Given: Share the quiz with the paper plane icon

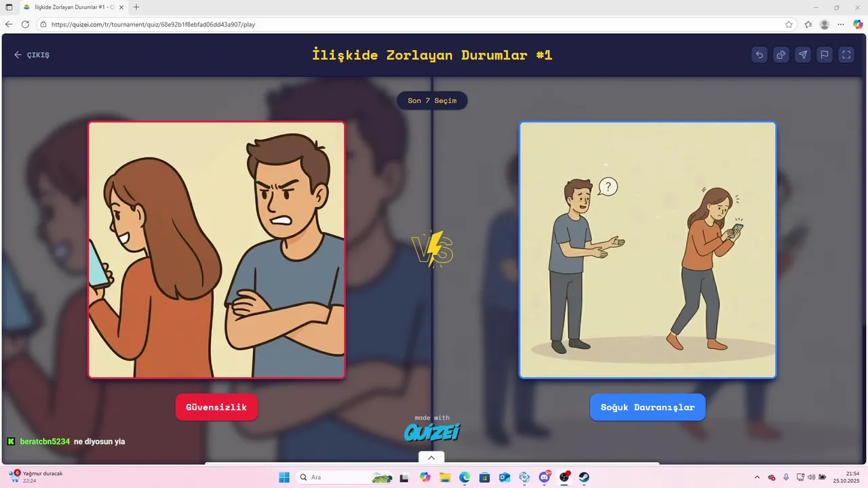Looking at the screenshot, I should (803, 55).
